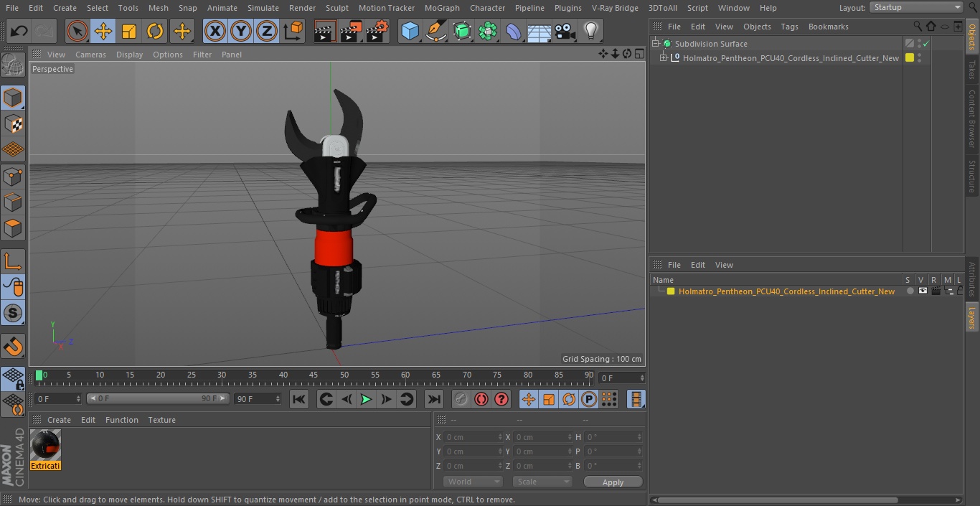
Task: Toggle record active objects button
Action: pos(461,399)
